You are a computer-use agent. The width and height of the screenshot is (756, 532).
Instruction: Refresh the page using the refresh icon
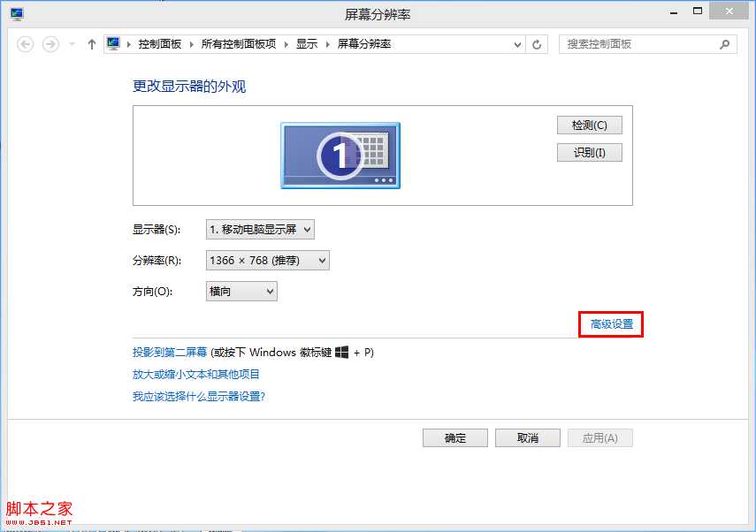pos(537,45)
